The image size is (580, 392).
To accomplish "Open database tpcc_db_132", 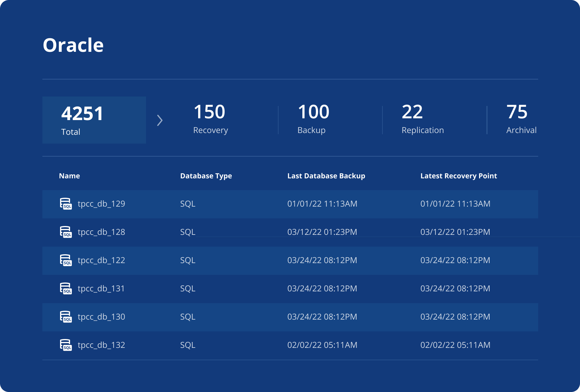I will point(101,345).
